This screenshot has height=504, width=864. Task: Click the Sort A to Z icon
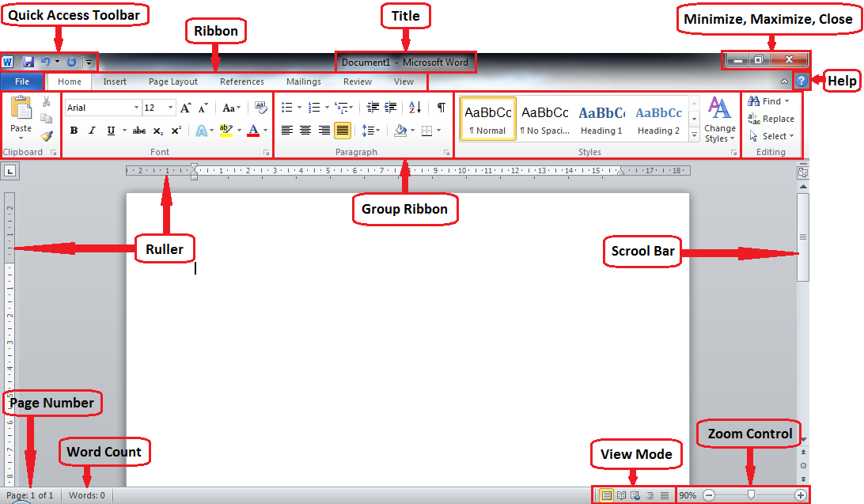[415, 108]
